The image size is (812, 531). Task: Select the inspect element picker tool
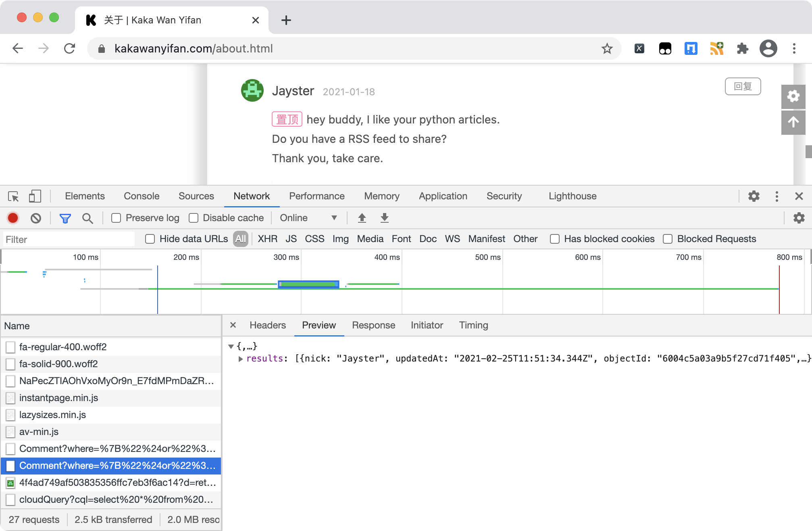[x=13, y=197]
